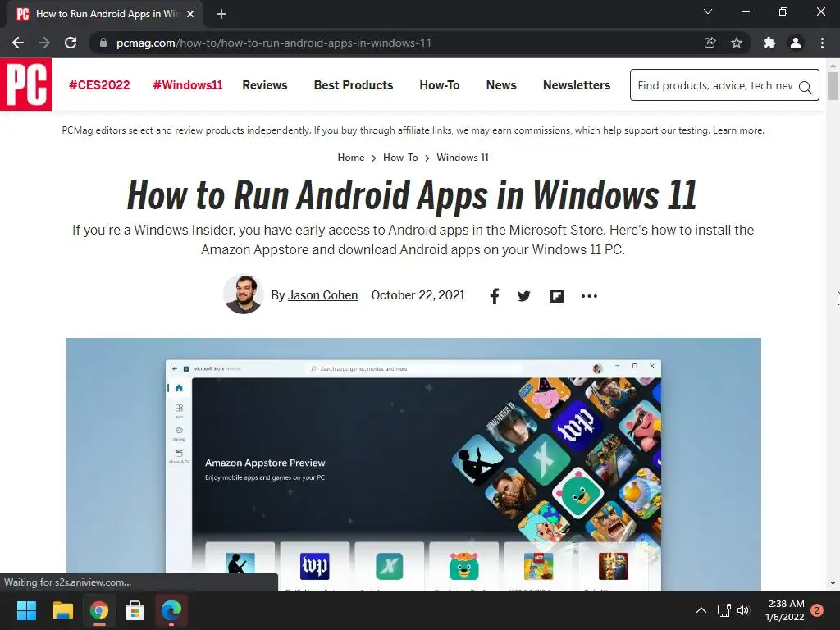Screen dimensions: 840x630
Task: Open File Explorer from taskbar
Action: click(x=62, y=610)
